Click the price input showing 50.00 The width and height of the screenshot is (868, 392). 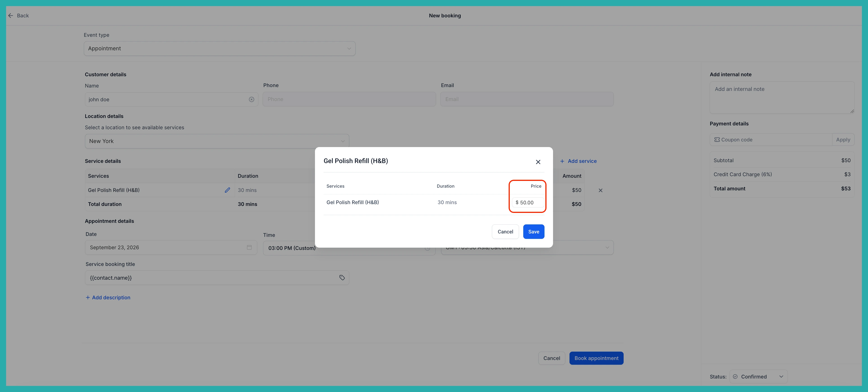coord(528,203)
